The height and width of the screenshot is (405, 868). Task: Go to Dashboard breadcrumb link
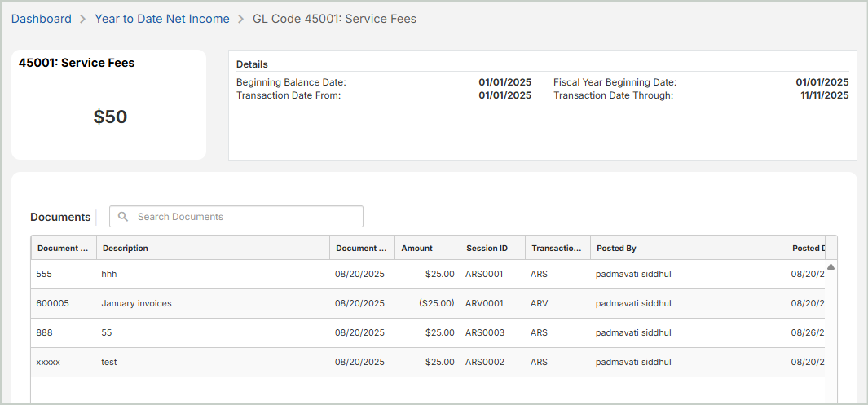[x=42, y=19]
